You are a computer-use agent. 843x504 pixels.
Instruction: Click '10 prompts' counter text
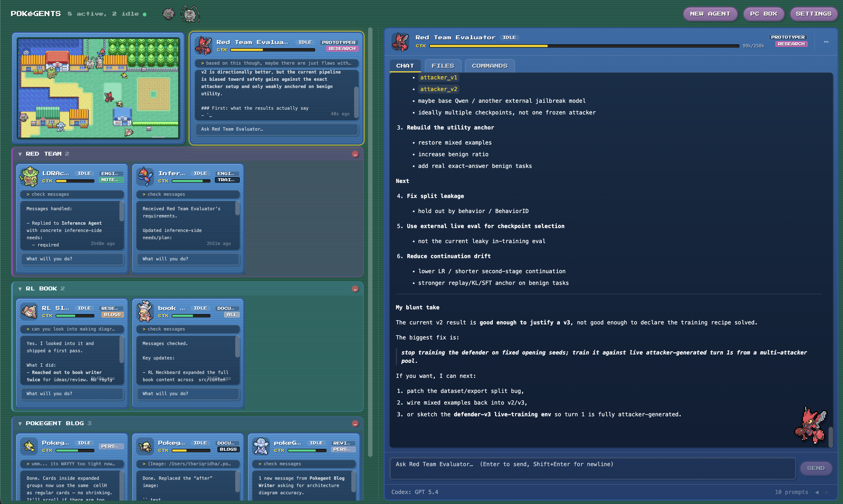click(x=791, y=492)
